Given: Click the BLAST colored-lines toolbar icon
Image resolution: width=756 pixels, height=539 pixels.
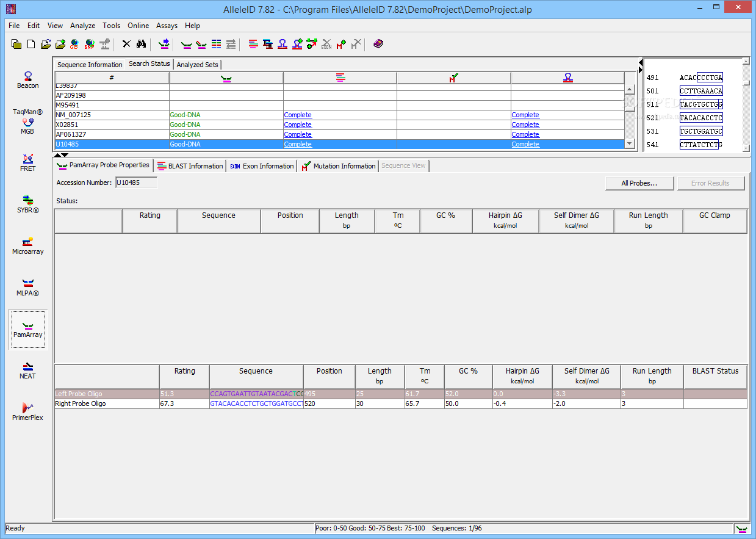Looking at the screenshot, I should (x=253, y=44).
